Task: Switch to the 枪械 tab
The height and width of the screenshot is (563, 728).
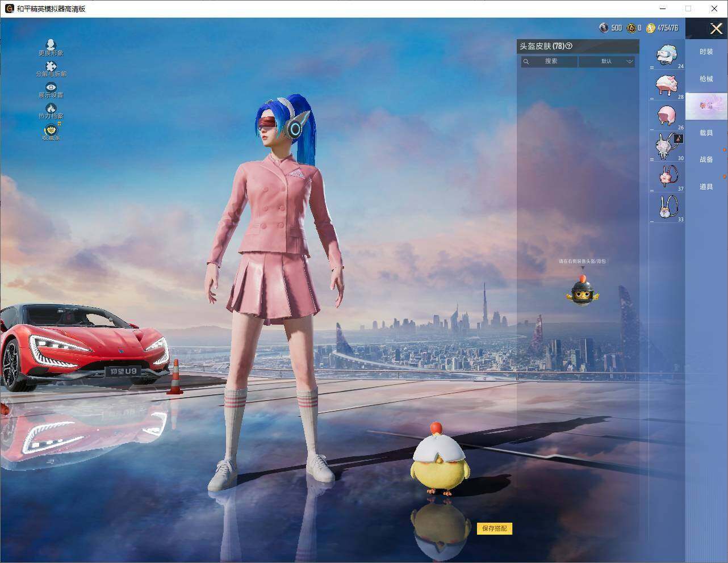Action: point(706,79)
